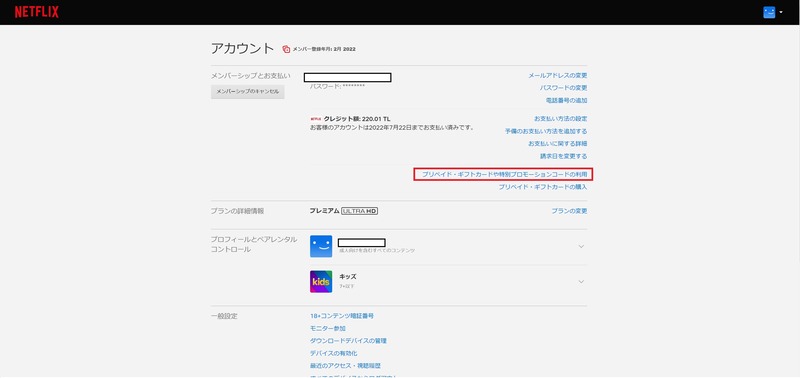800x378 pixels.
Task: Click the 一般設定 section label
Action: pyautogui.click(x=224, y=316)
